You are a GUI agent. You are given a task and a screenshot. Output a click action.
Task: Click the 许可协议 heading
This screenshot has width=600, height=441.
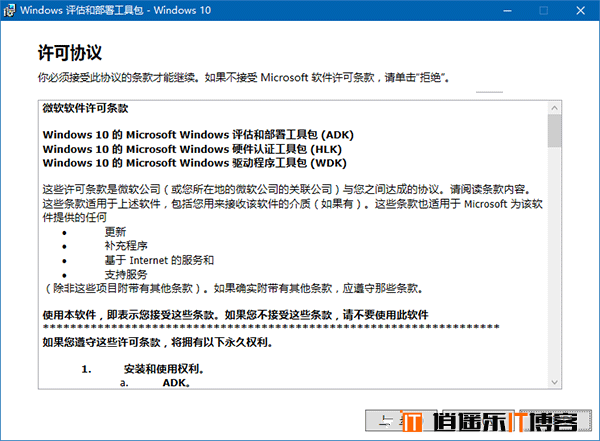70,53
